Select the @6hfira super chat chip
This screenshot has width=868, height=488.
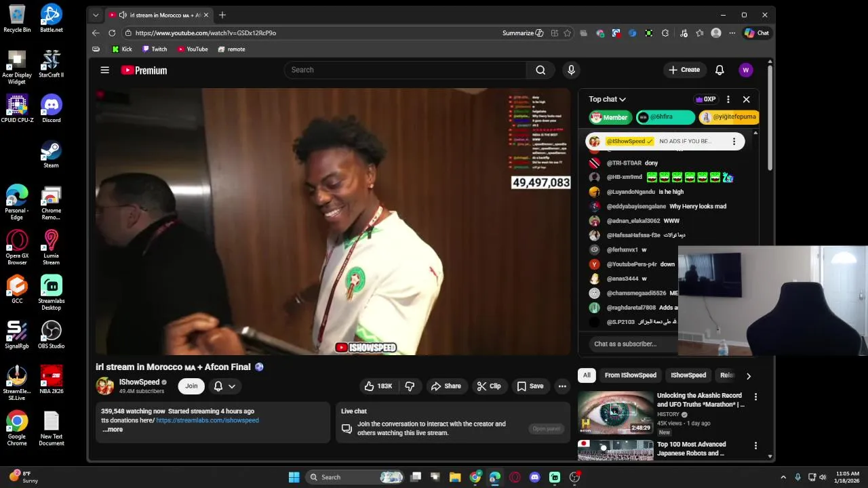[x=665, y=117]
